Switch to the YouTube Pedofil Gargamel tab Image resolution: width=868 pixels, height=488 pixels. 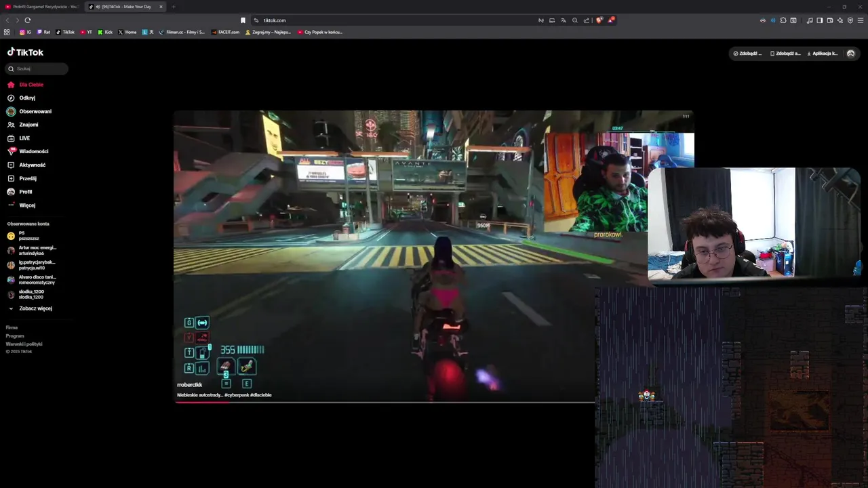tap(41, 7)
